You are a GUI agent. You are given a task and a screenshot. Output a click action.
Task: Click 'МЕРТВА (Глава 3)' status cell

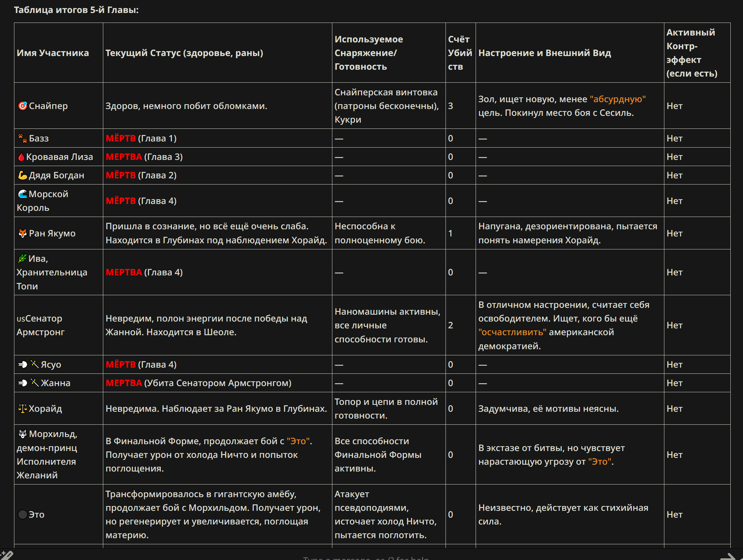pyautogui.click(x=217, y=157)
